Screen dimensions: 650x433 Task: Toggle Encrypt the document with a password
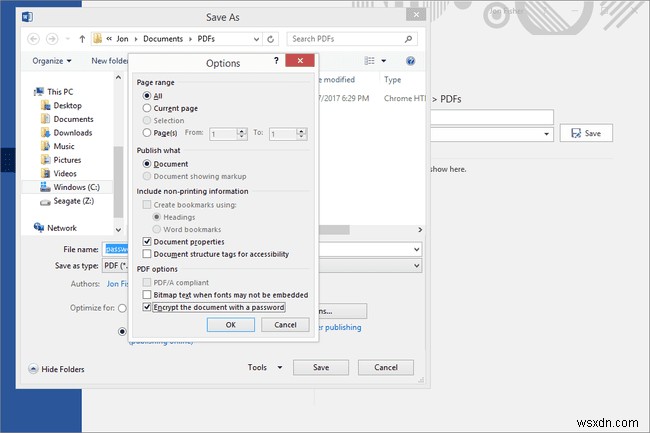pyautogui.click(x=147, y=307)
